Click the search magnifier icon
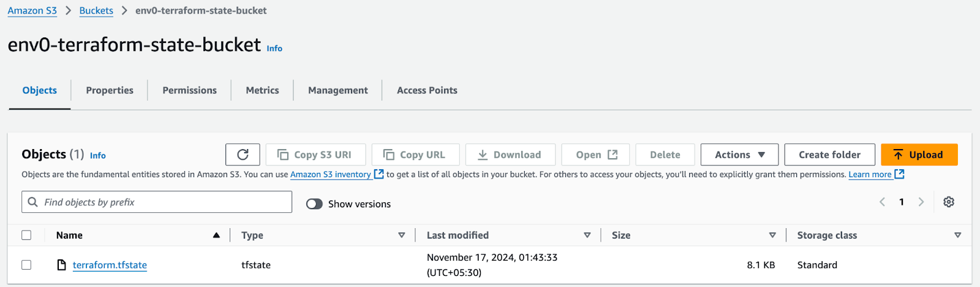 pyautogui.click(x=33, y=202)
